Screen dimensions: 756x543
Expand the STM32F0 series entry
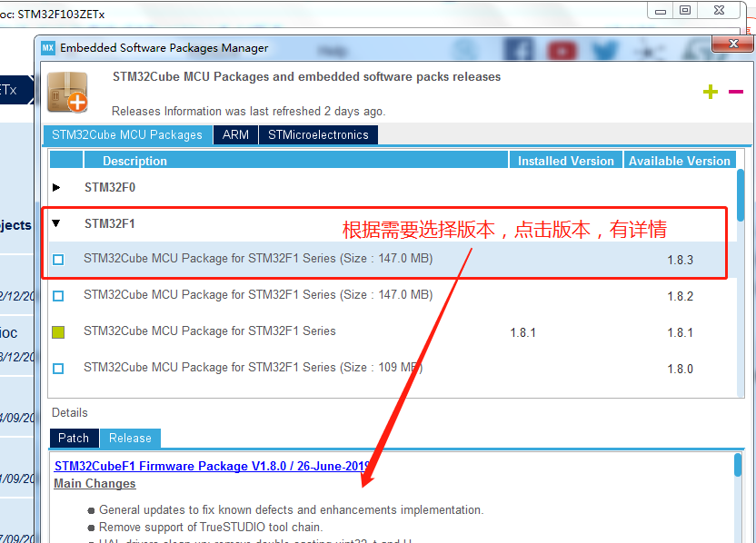[56, 187]
